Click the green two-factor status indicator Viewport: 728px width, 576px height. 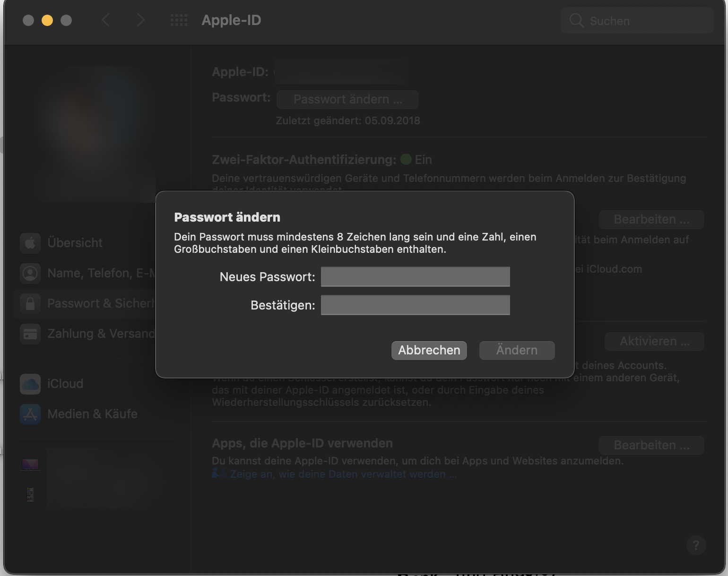pos(406,159)
